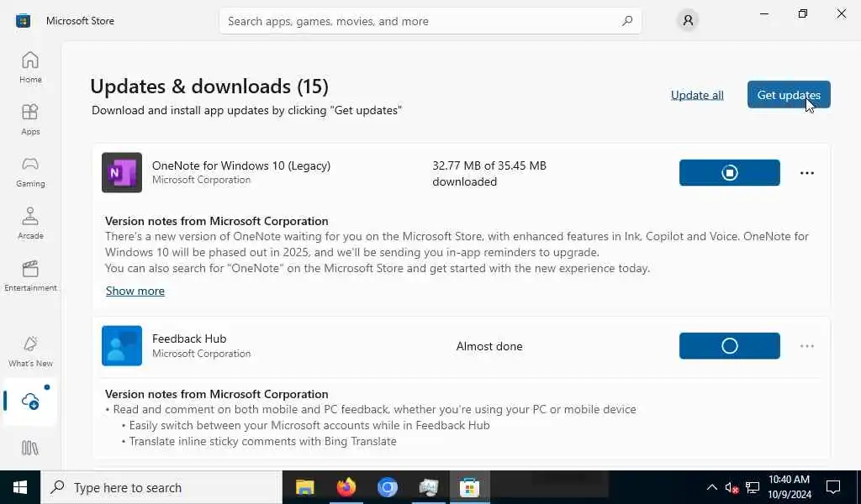Open File Explorer from the taskbar
This screenshot has height=504, width=861.
pos(304,487)
